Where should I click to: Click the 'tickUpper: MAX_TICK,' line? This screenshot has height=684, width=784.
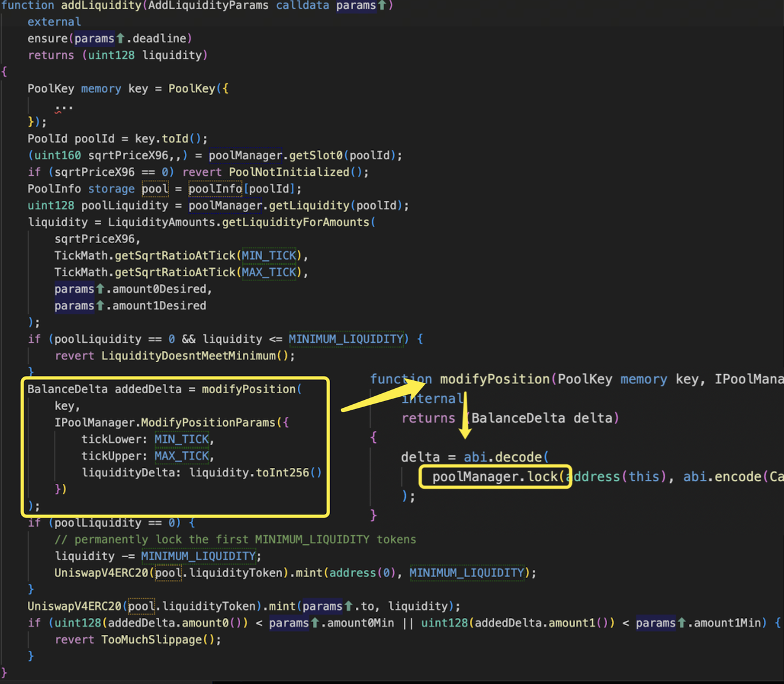point(148,456)
